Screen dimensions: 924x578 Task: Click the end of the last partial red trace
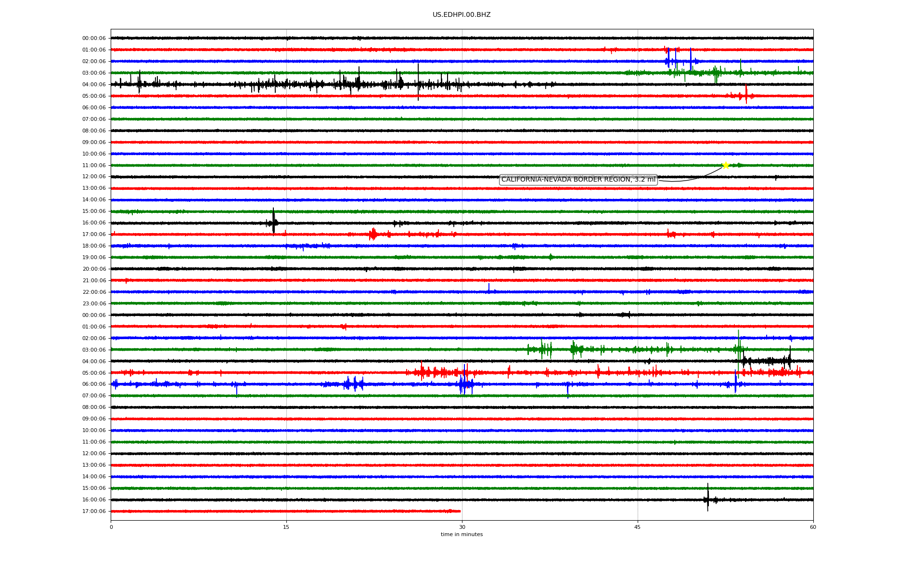click(x=460, y=511)
